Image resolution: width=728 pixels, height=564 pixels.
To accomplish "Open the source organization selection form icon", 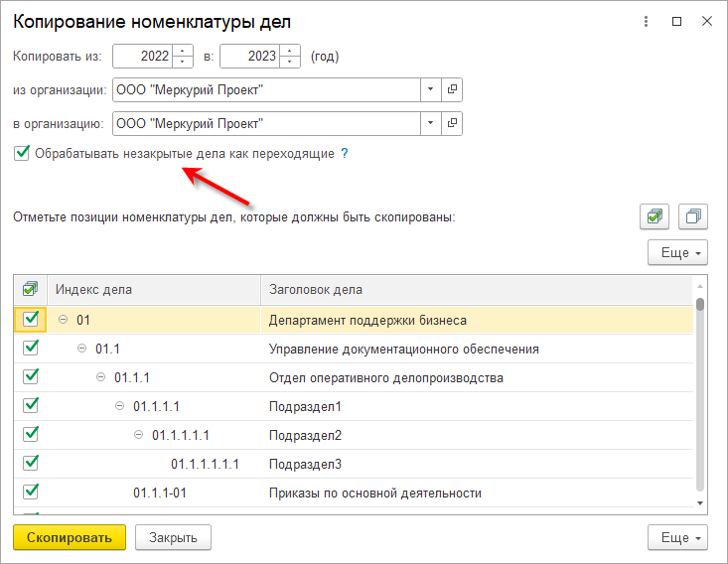I will click(452, 89).
